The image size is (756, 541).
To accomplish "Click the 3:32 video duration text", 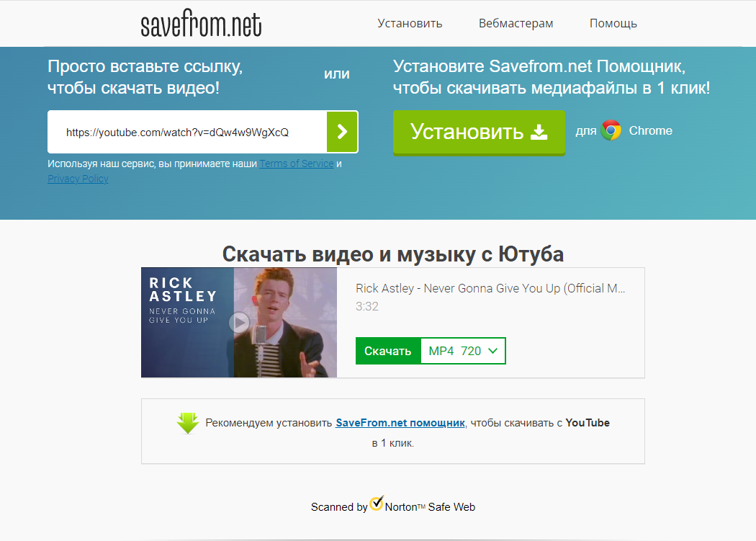I will 367,306.
